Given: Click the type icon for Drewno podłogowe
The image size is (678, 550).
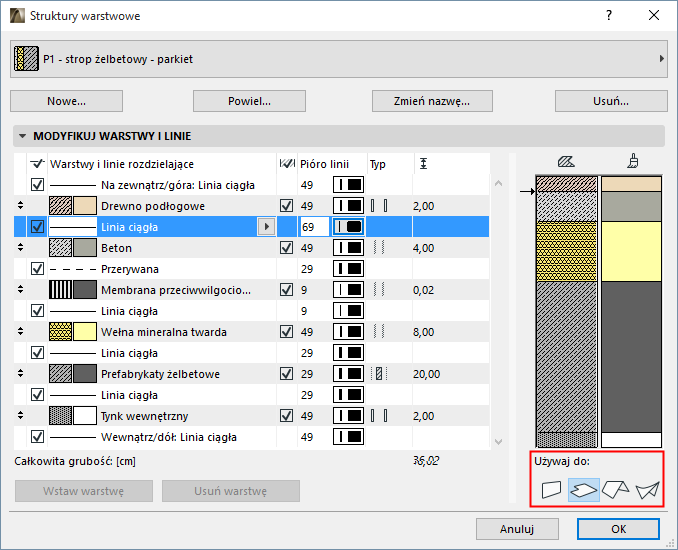Looking at the screenshot, I should point(379,206).
